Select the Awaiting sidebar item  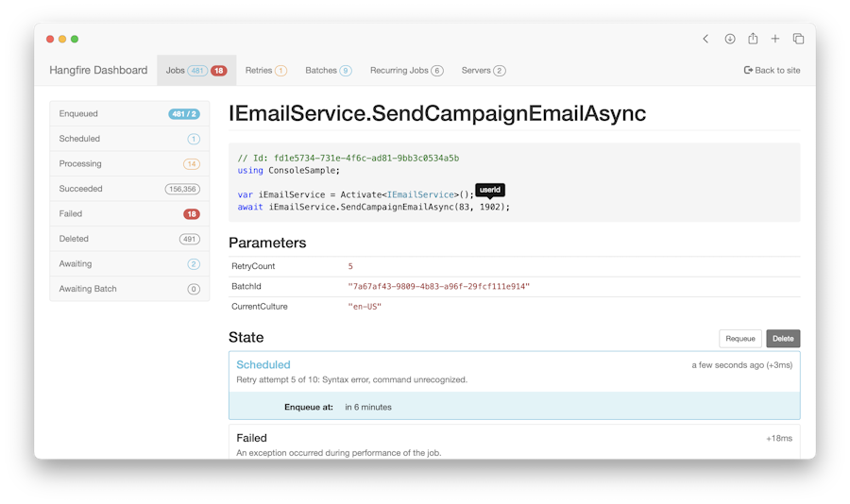129,263
